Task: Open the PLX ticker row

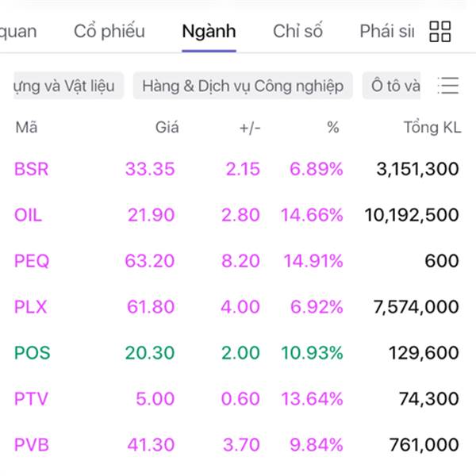Action: coord(31,307)
